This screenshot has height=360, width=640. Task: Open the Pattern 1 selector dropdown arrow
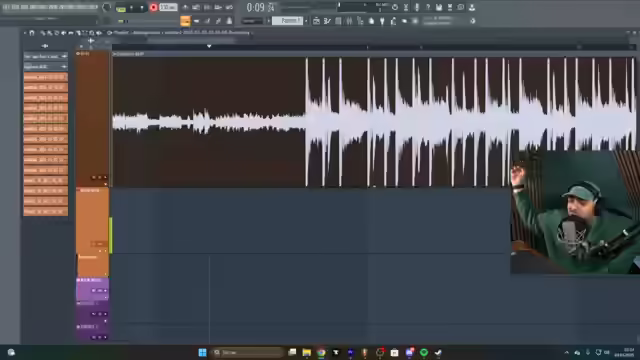[x=306, y=21]
